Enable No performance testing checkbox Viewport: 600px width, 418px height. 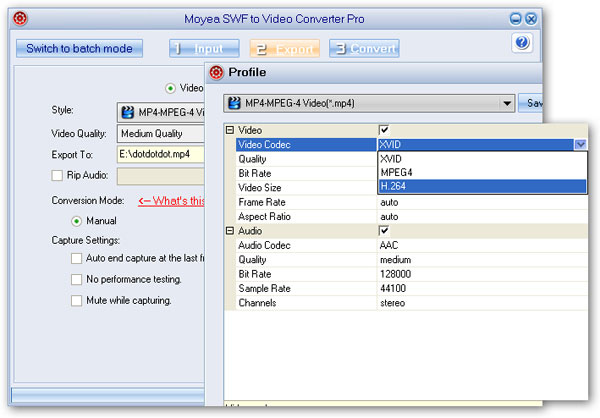pos(77,279)
